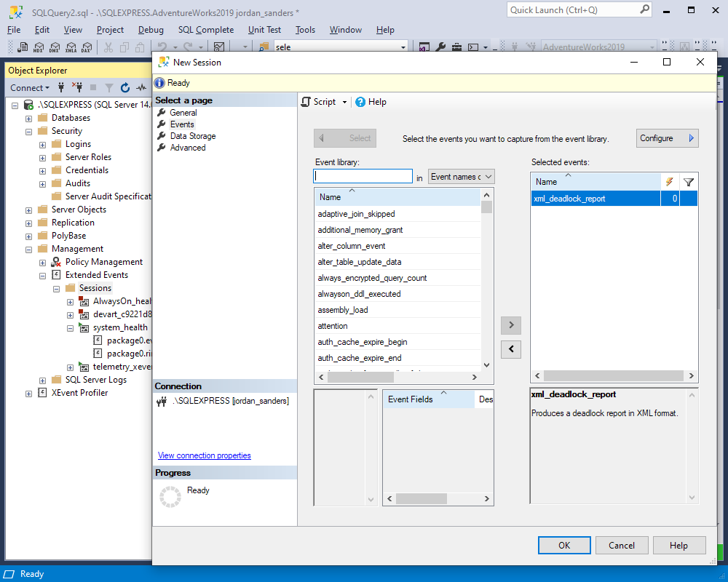Screen dimensions: 728x582
Task: Open the SQL Complete menu
Action: (x=206, y=30)
